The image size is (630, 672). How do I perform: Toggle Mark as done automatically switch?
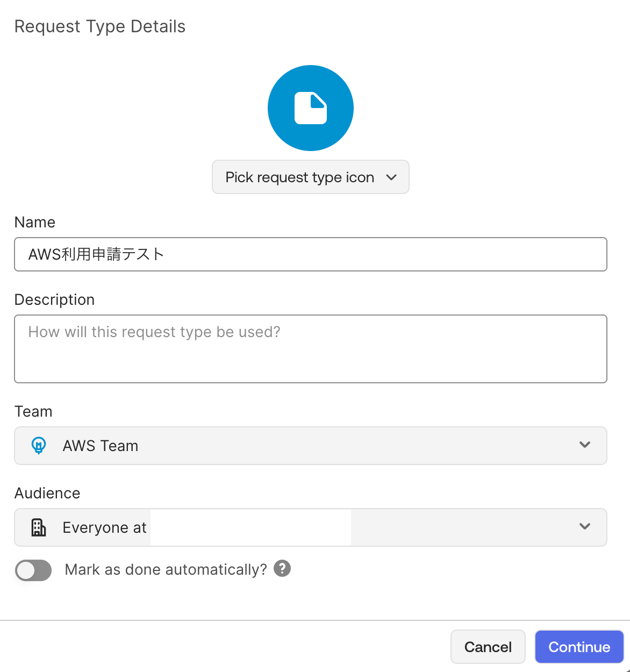pyautogui.click(x=33, y=570)
